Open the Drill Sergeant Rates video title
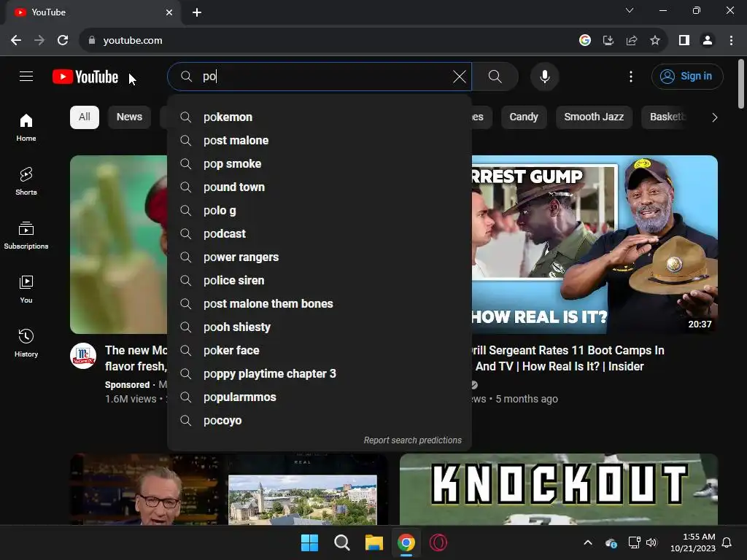 567,359
